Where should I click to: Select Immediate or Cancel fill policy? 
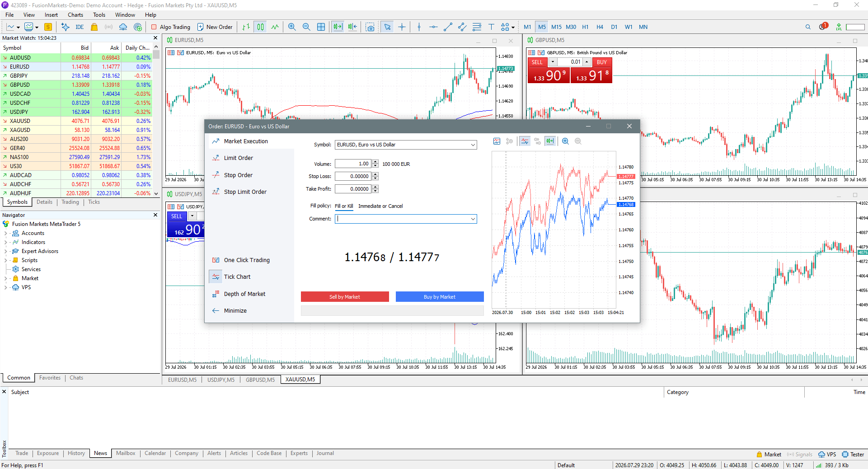pos(380,206)
